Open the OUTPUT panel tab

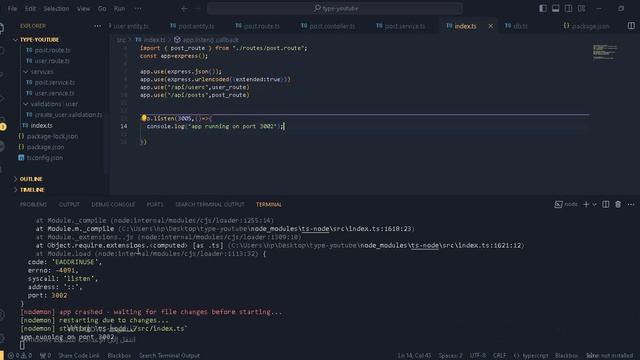point(69,204)
